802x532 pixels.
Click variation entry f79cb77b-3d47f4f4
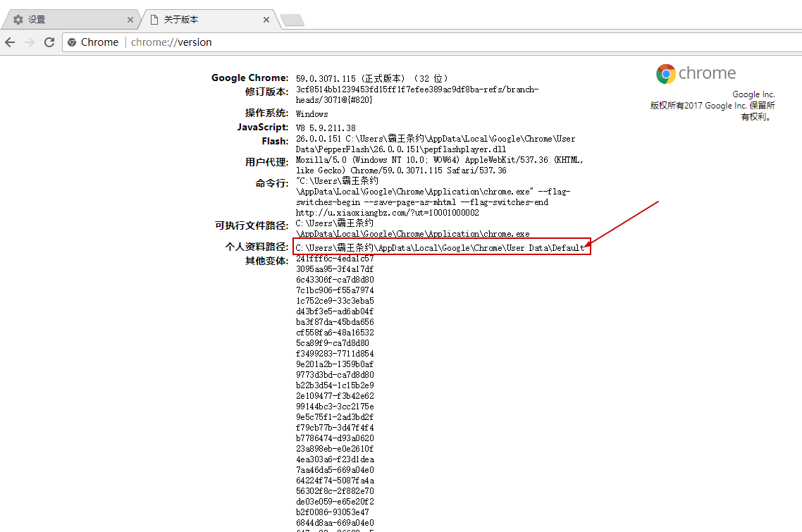coord(335,428)
